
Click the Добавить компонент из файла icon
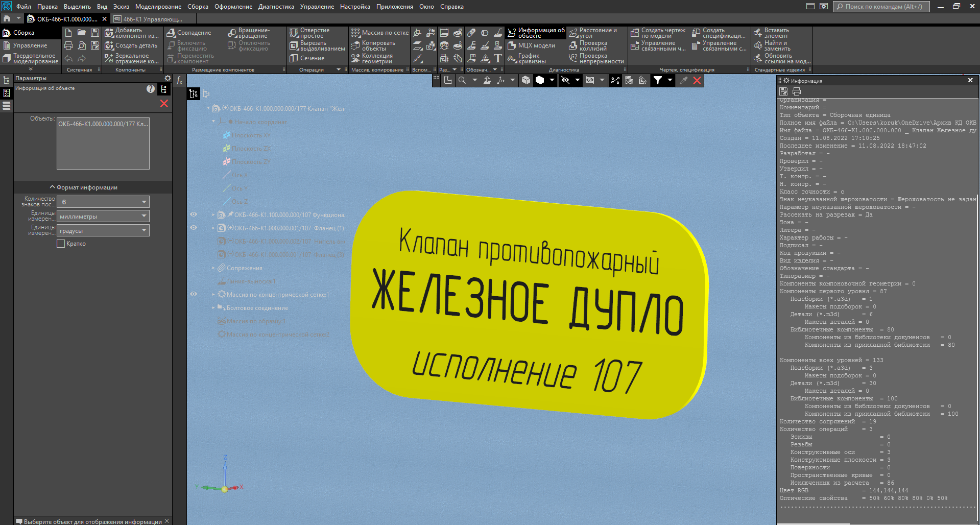109,33
